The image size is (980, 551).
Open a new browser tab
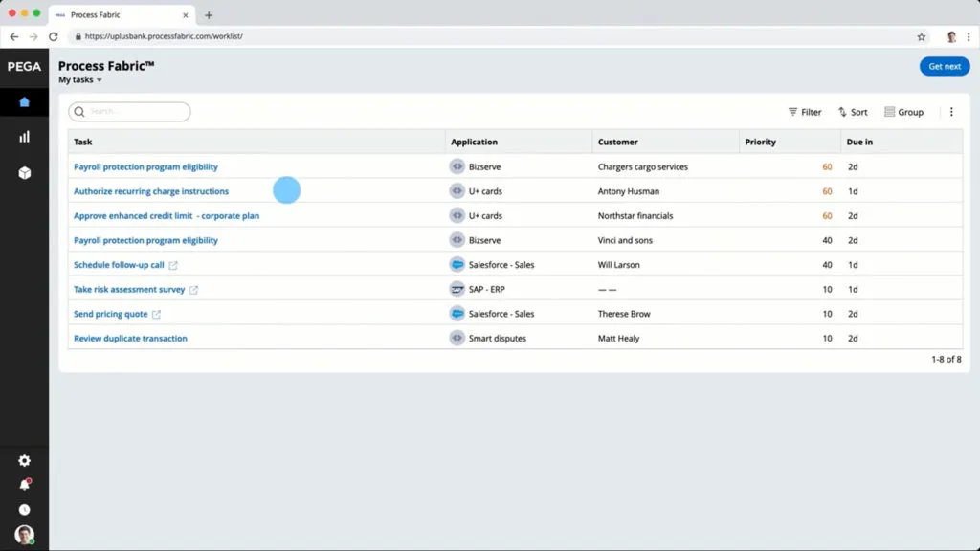click(x=209, y=15)
